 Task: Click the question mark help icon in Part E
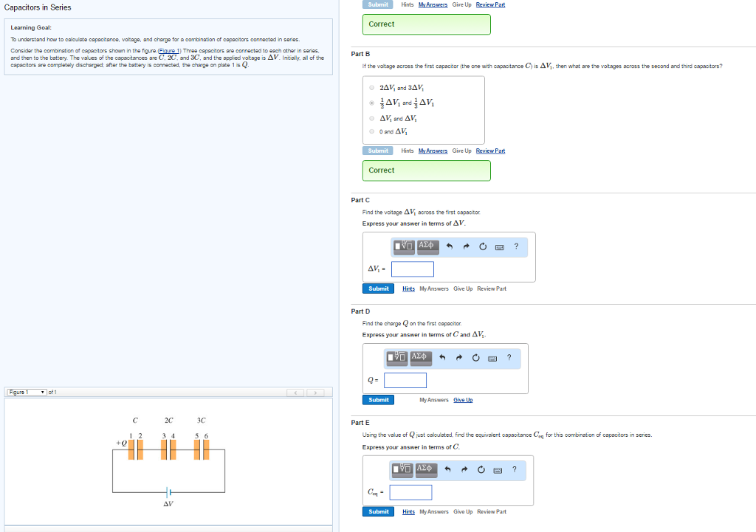pyautogui.click(x=514, y=469)
